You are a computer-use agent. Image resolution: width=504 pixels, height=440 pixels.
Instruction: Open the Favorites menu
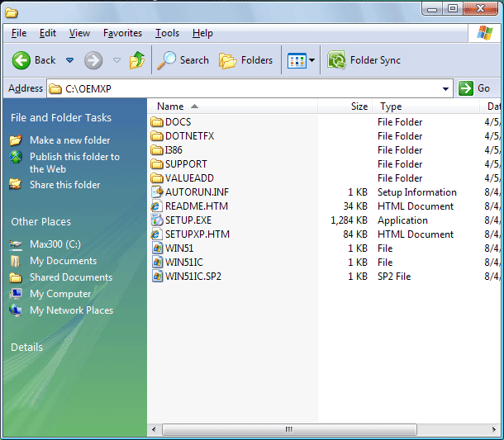click(122, 33)
